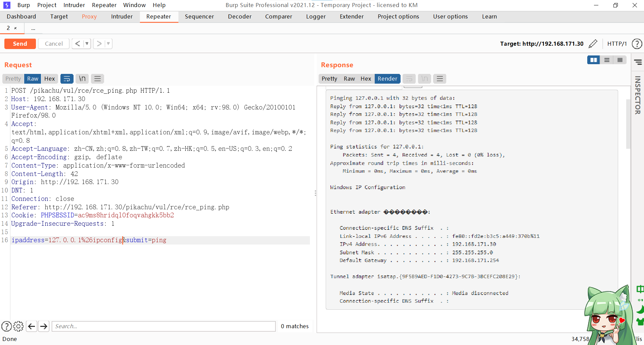The image size is (644, 345).
Task: Click the HTTP/1 protocol selector
Action: click(617, 44)
